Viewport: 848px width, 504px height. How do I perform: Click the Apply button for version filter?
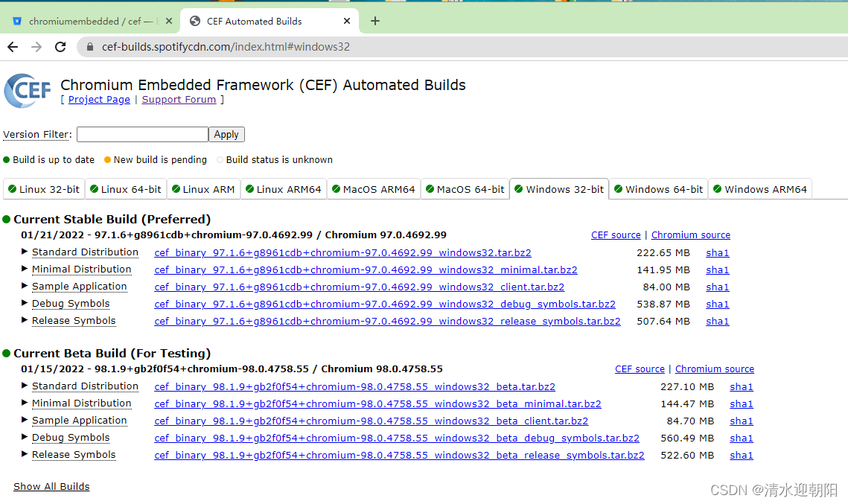pyautogui.click(x=226, y=134)
